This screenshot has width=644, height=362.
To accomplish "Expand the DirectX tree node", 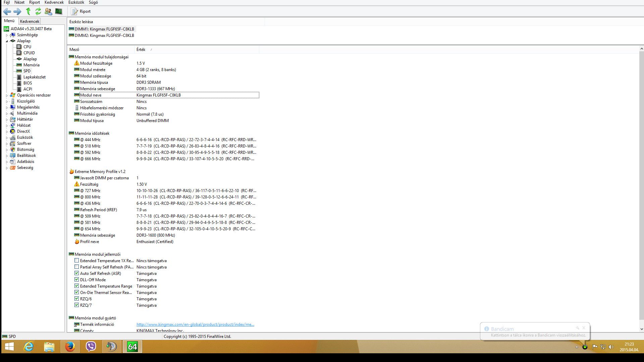I will [x=6, y=131].
